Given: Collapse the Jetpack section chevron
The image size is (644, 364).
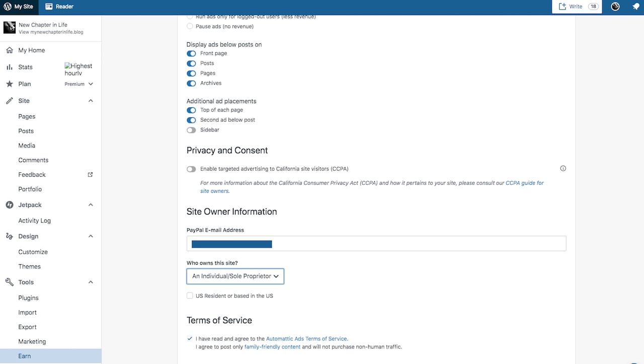Looking at the screenshot, I should pos(91,205).
